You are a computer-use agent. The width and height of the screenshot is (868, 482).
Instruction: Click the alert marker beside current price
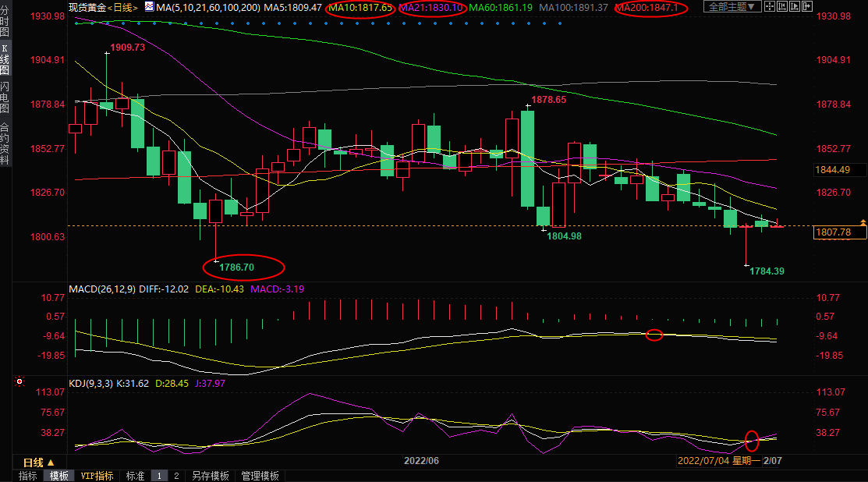(861, 222)
